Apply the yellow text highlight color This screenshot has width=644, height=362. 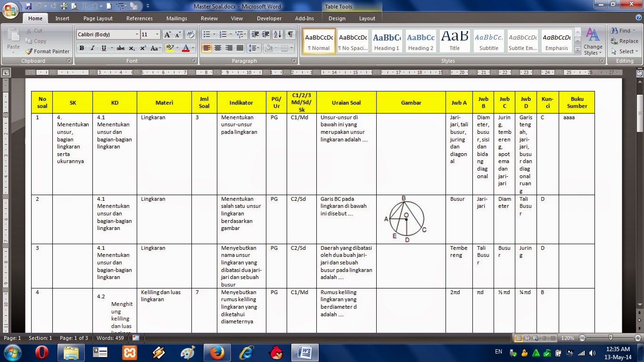(170, 48)
